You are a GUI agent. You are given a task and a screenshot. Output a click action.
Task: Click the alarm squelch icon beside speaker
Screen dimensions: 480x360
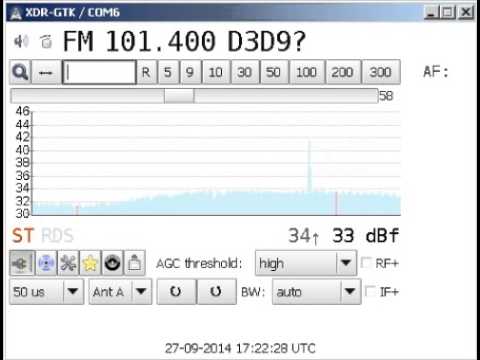[46, 41]
